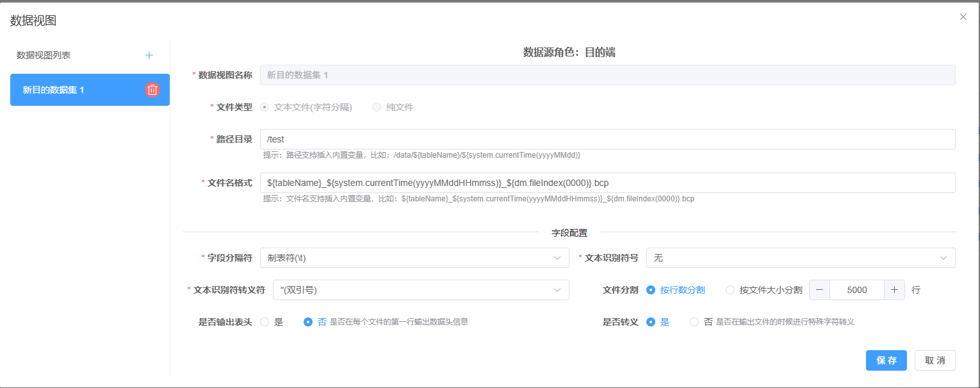Click the 文件名格式 input field
The image size is (980, 388).
(x=607, y=183)
